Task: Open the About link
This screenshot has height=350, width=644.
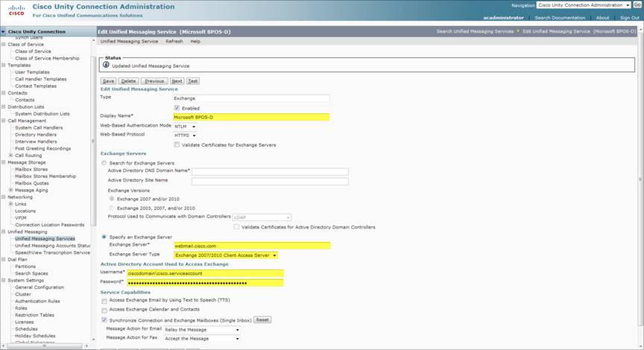Action: click(x=602, y=18)
